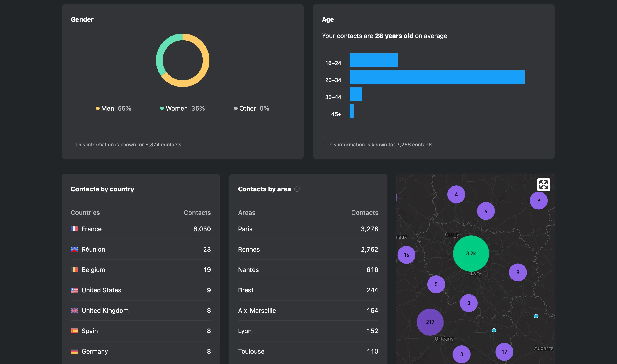
Task: Expand the map to fullscreen
Action: coord(543,185)
